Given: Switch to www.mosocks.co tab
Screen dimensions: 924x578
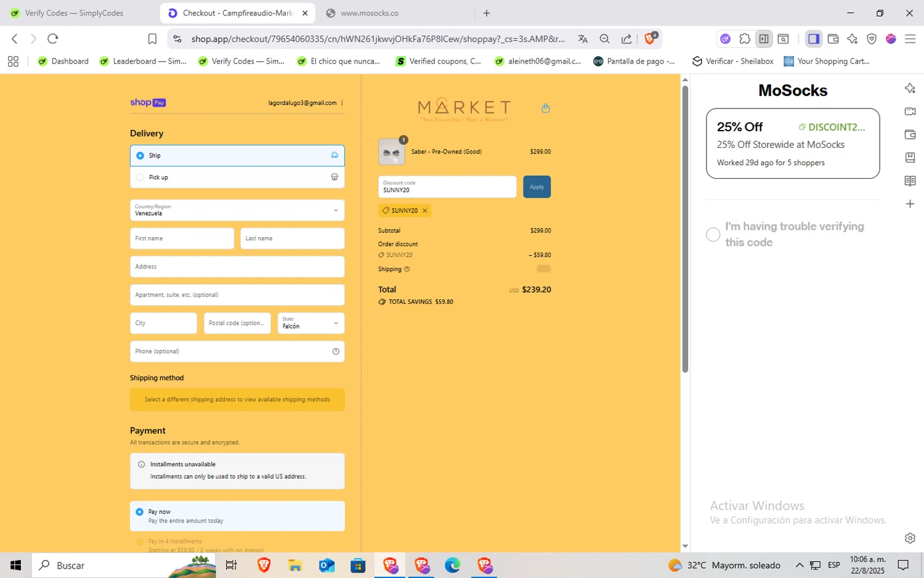Looking at the screenshot, I should (395, 13).
